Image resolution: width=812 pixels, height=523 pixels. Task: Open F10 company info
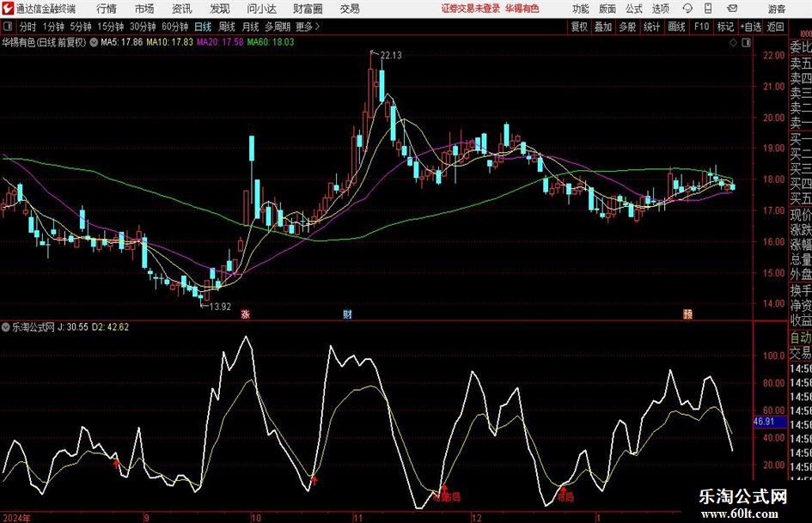[702, 27]
